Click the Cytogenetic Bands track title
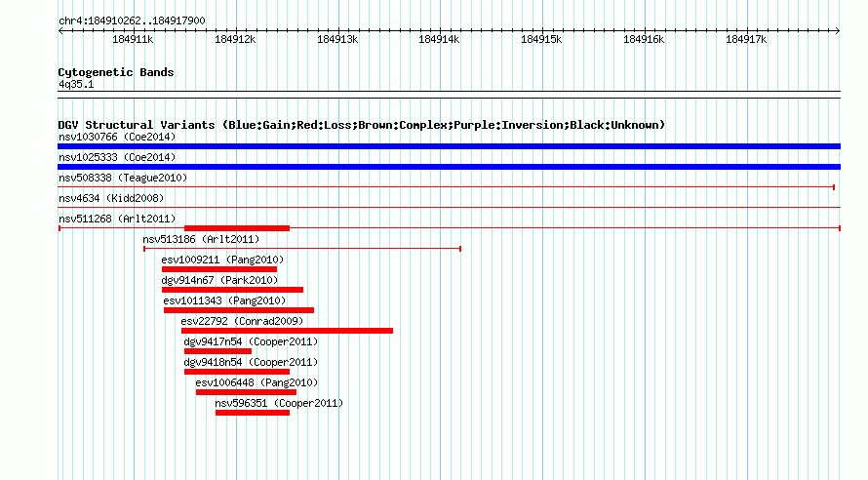 click(x=116, y=72)
